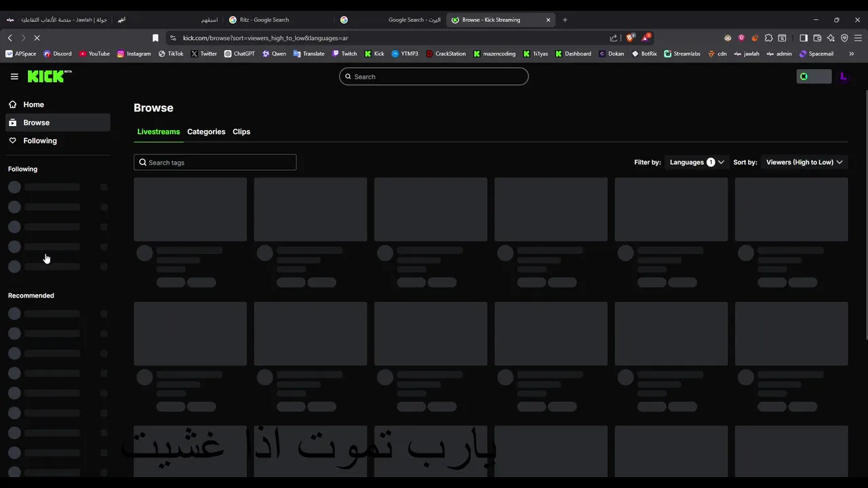The height and width of the screenshot is (488, 868).
Task: Open Brave Shields lion icon
Action: coord(630,38)
